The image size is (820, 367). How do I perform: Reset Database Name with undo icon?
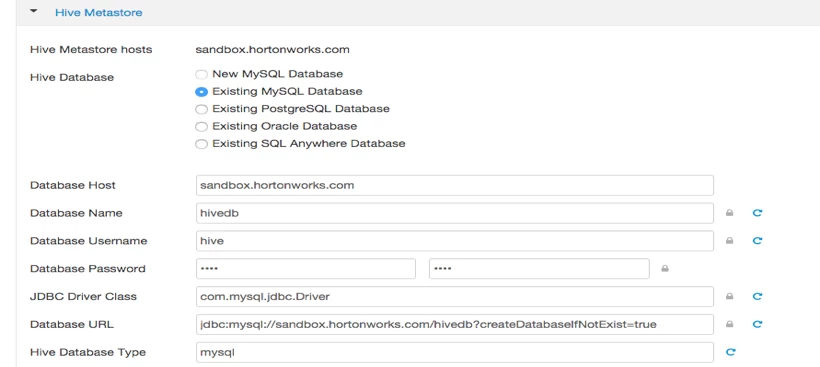[x=757, y=213]
